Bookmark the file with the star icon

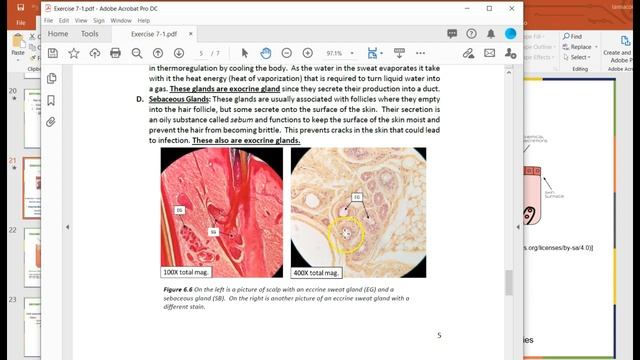pyautogui.click(x=74, y=53)
